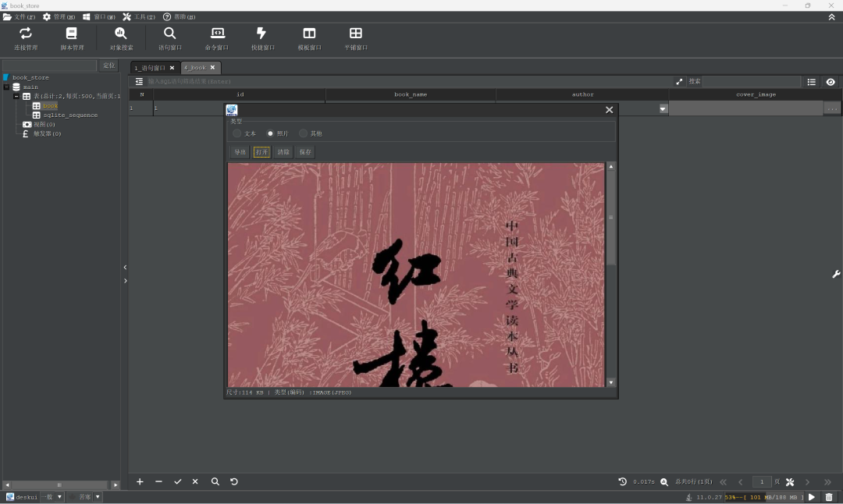
Task: Collapse the main database node
Action: pyautogui.click(x=6, y=87)
